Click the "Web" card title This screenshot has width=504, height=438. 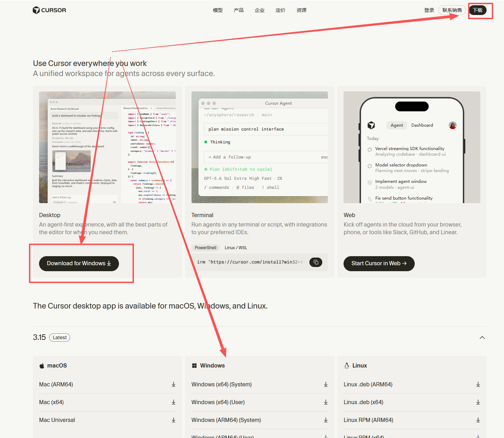pos(349,215)
